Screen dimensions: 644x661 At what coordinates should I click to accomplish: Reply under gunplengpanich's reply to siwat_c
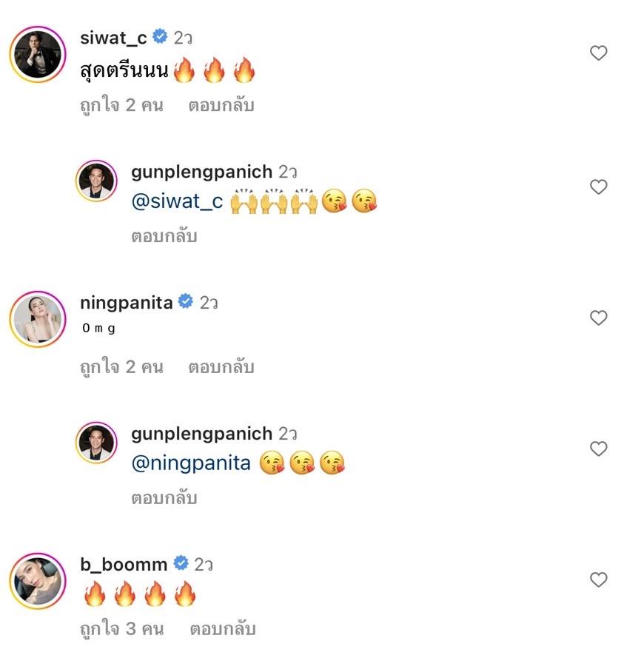tap(164, 236)
